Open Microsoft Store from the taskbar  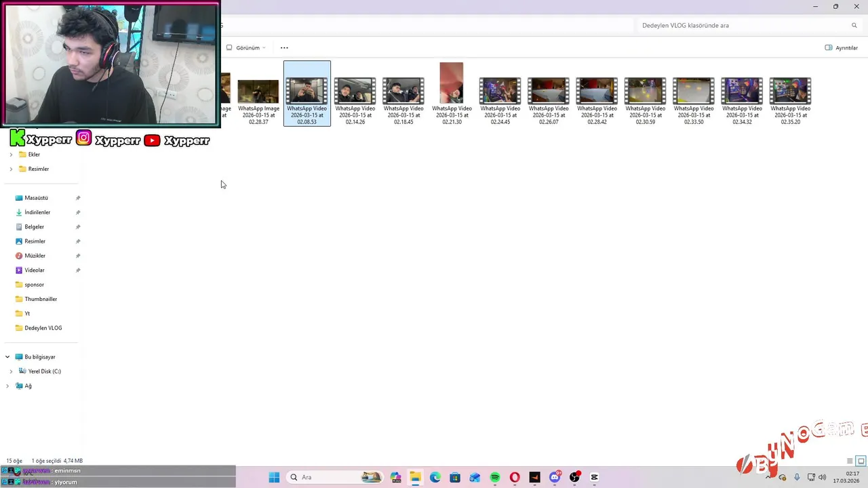click(x=455, y=477)
